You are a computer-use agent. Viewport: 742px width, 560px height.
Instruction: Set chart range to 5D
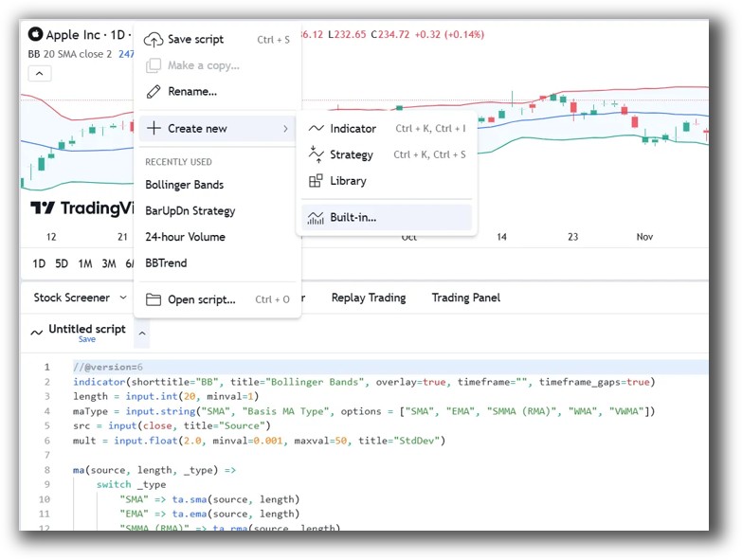click(x=62, y=263)
